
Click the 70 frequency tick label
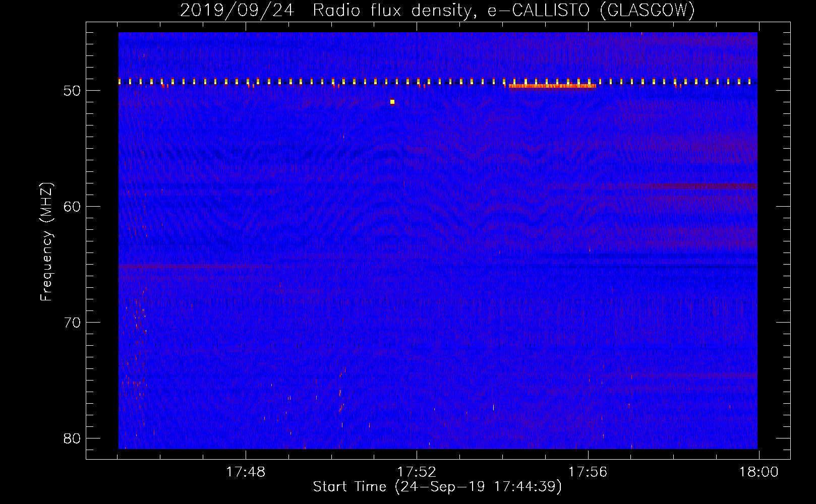tap(72, 323)
